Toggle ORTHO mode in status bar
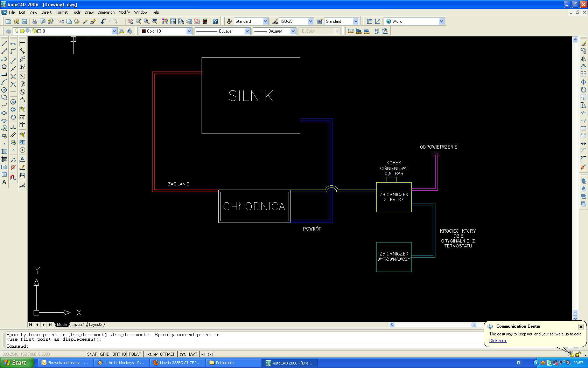Screen dimensions: 588x368 119,354
